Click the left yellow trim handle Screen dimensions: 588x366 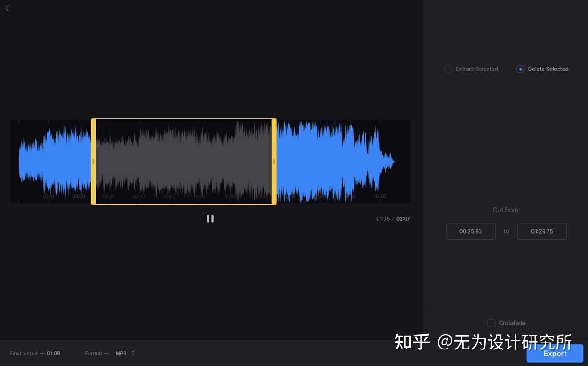coord(94,161)
